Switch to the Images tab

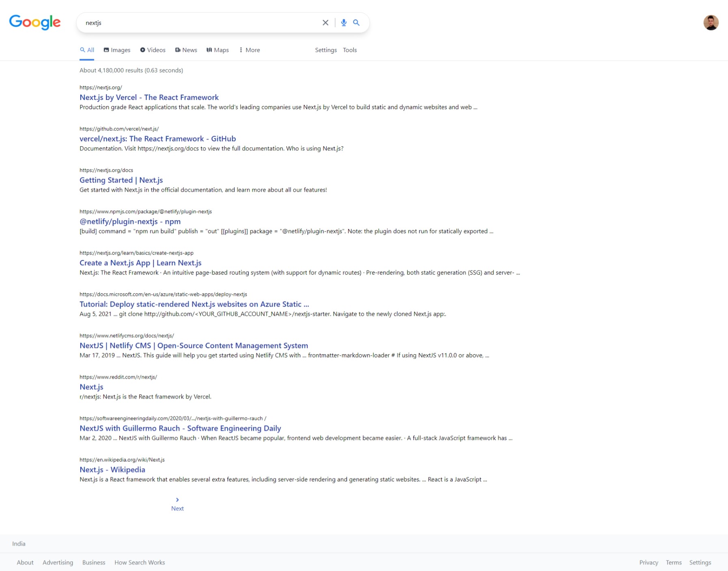click(117, 50)
